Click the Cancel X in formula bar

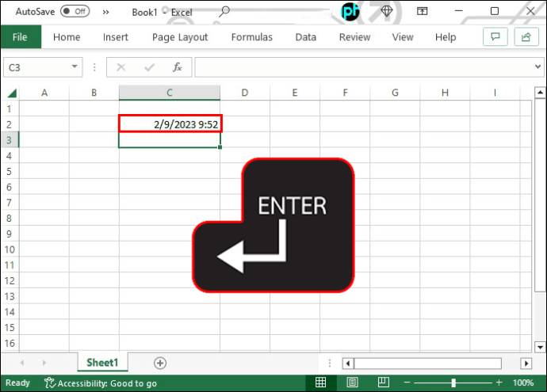click(x=121, y=67)
